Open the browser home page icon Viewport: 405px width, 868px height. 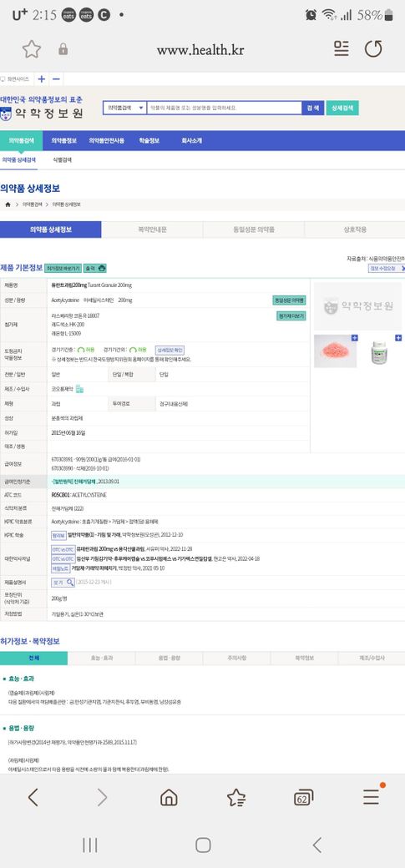[x=169, y=797]
